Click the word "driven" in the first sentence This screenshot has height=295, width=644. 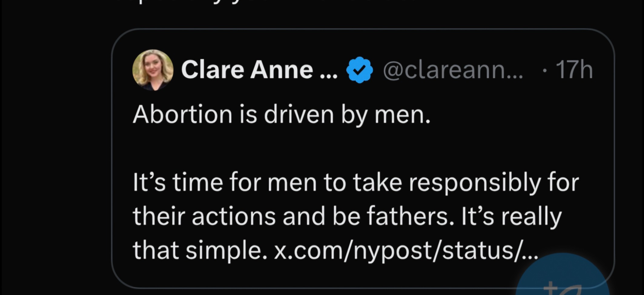(x=299, y=115)
